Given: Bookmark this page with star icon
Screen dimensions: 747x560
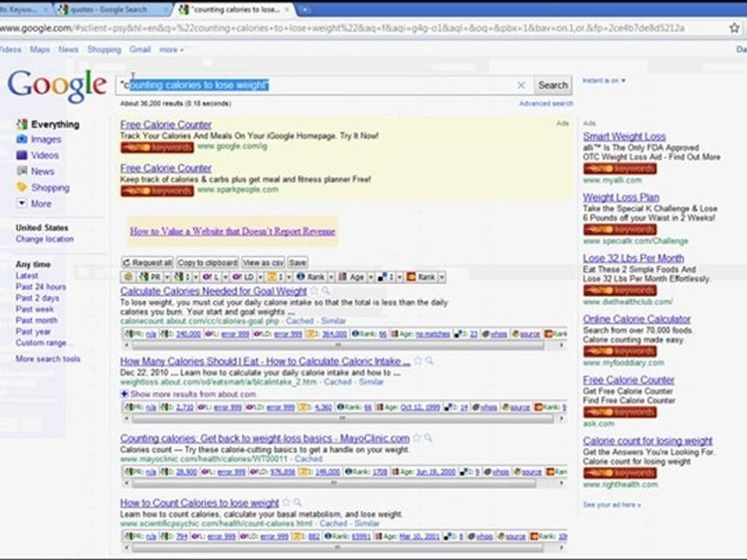Looking at the screenshot, I should [x=734, y=28].
